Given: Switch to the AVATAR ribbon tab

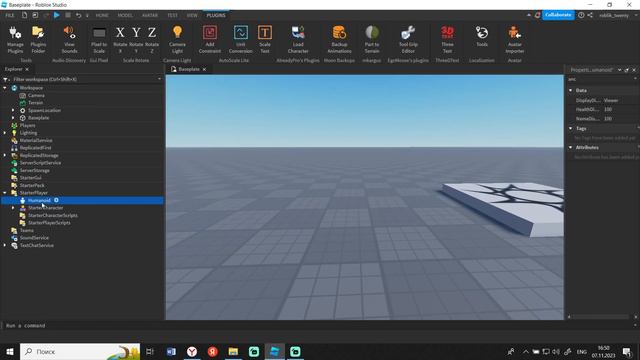Looking at the screenshot, I should (150, 16).
